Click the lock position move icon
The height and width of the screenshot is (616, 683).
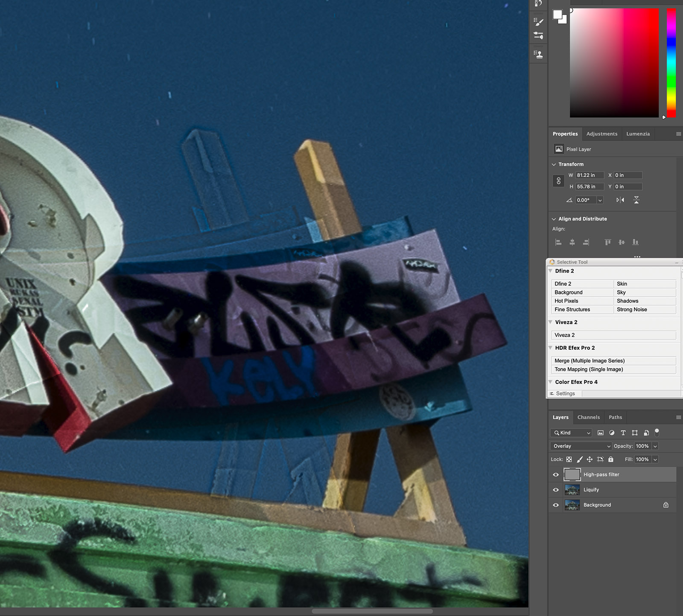[590, 459]
